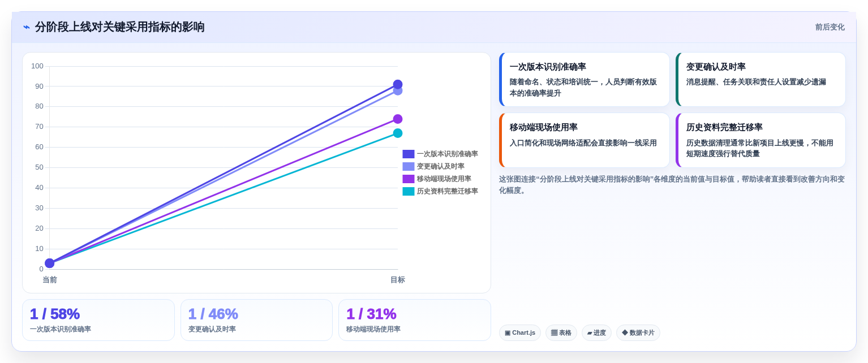Image resolution: width=868 pixels, height=363 pixels.
Task: Click the 前后变化 label in the header
Action: click(x=830, y=27)
